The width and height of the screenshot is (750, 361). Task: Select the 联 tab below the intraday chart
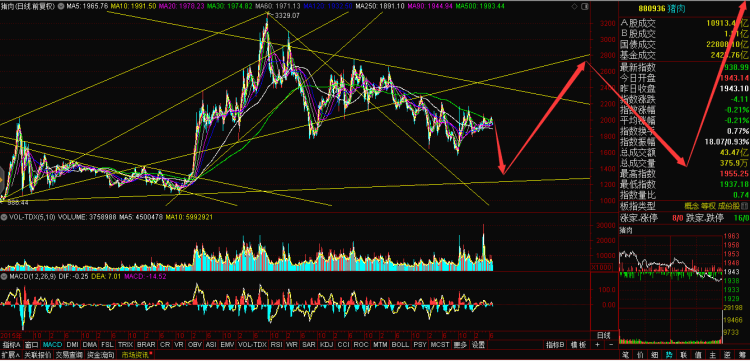point(683,355)
